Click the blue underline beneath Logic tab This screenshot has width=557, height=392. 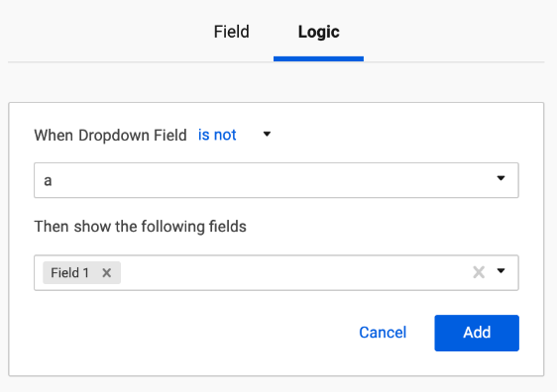pyautogui.click(x=319, y=58)
